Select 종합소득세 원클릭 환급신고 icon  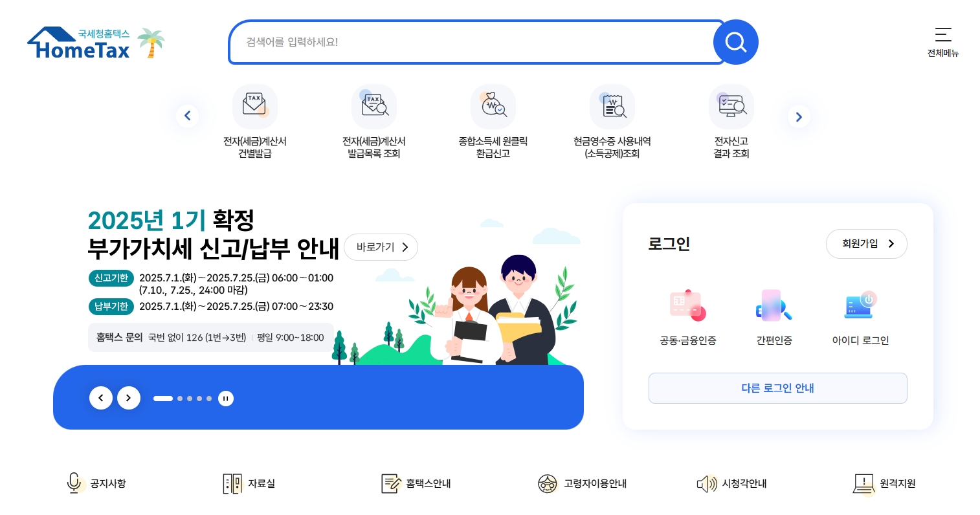click(x=493, y=107)
